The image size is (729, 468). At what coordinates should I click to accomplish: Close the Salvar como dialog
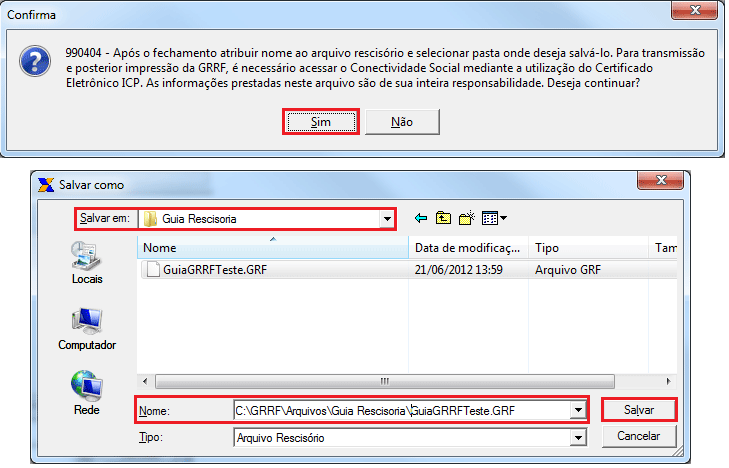[x=661, y=180]
